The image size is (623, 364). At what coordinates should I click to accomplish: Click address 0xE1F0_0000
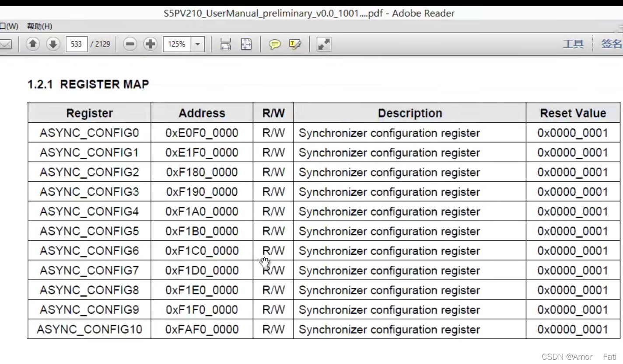pyautogui.click(x=202, y=153)
